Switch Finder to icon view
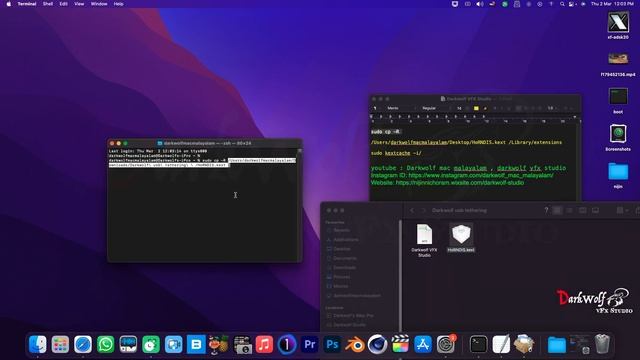 (557, 210)
